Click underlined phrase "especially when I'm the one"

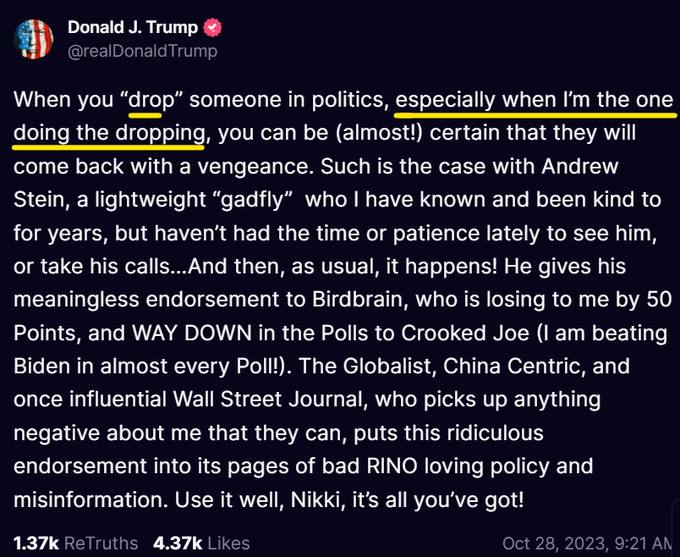click(534, 102)
